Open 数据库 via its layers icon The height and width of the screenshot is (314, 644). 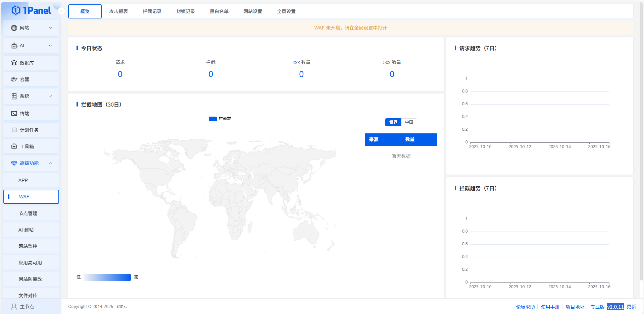click(x=14, y=63)
